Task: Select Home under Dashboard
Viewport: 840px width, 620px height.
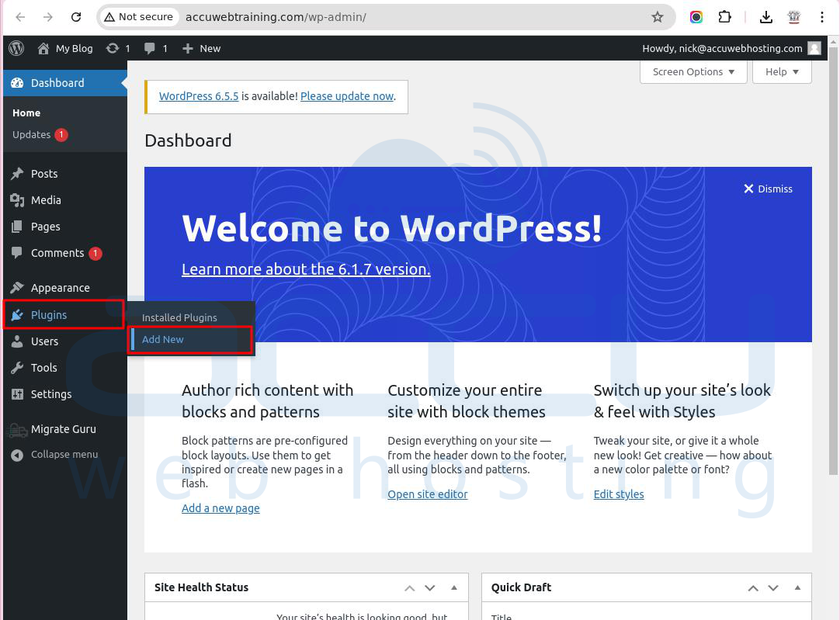Action: [26, 113]
